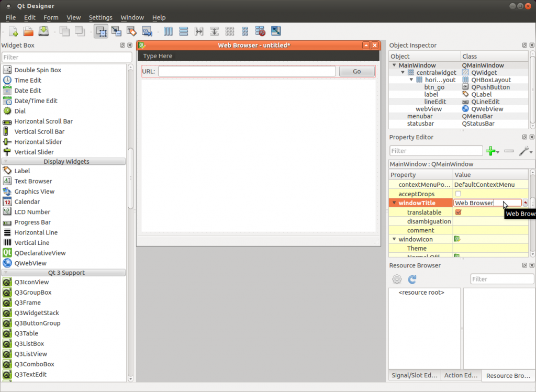Apply Lay Out Horizontally from the toolbar
Screen dimensions: 536x392
(168, 31)
